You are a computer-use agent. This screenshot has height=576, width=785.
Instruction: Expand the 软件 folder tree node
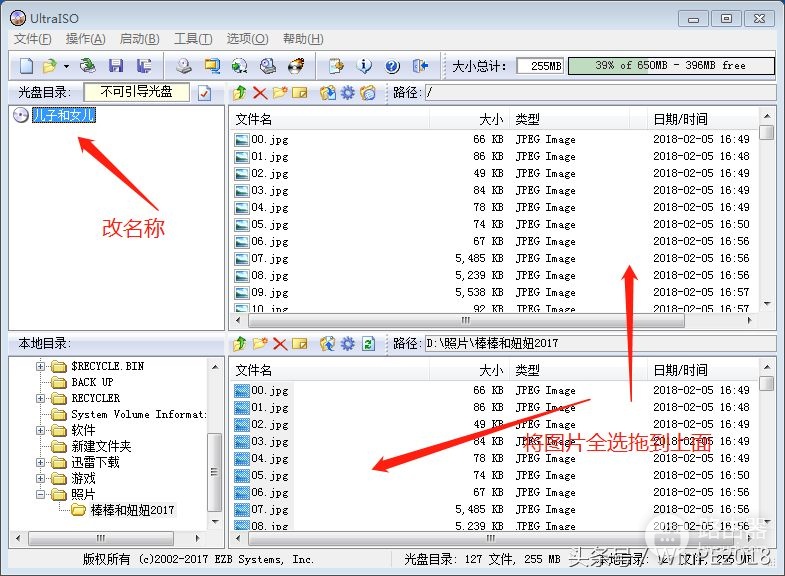click(40, 430)
